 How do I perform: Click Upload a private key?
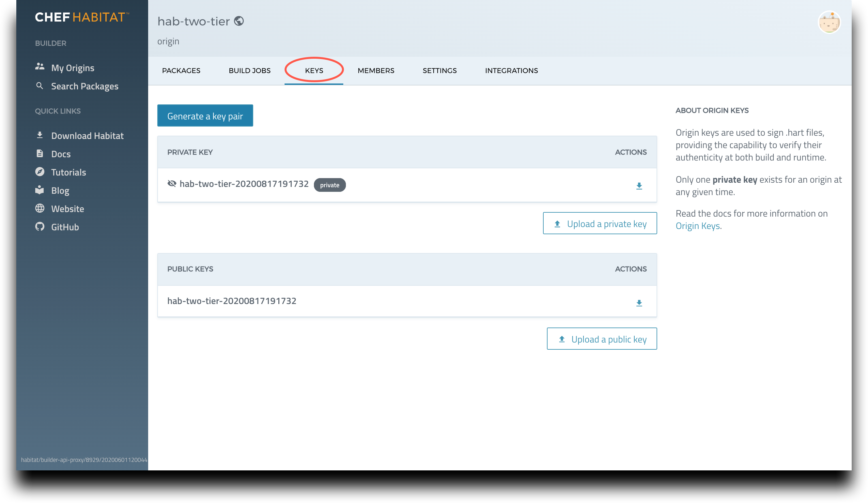pos(600,223)
